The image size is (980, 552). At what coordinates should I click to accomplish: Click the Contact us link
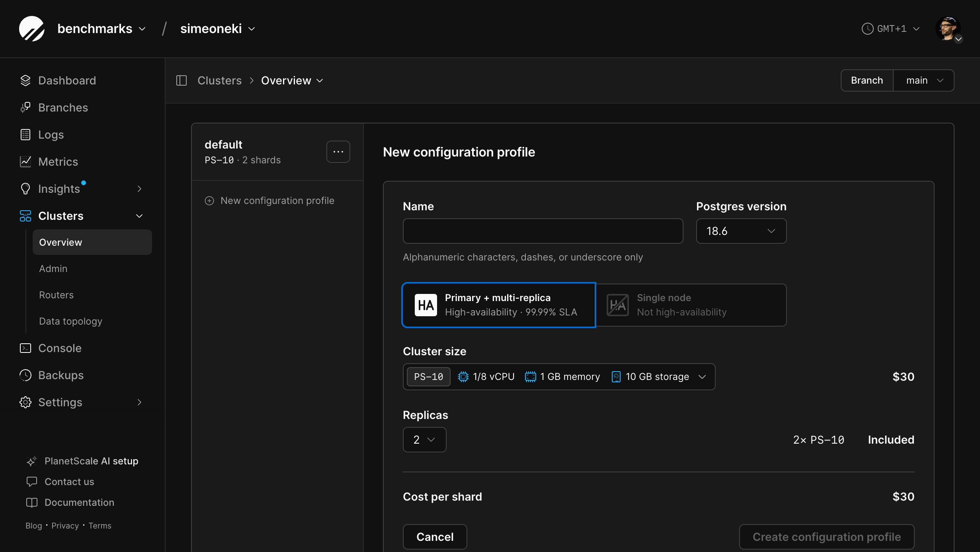[x=69, y=482]
